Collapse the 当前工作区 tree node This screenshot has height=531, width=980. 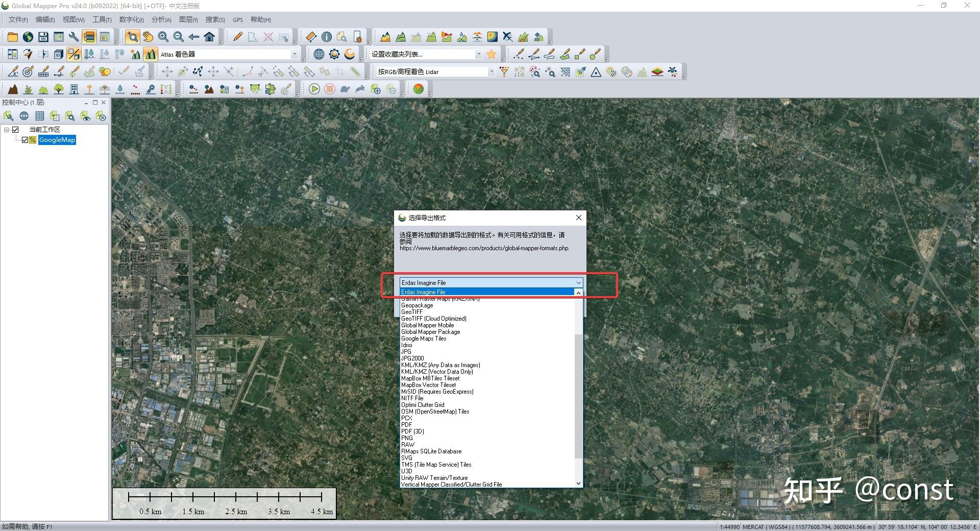click(7, 130)
